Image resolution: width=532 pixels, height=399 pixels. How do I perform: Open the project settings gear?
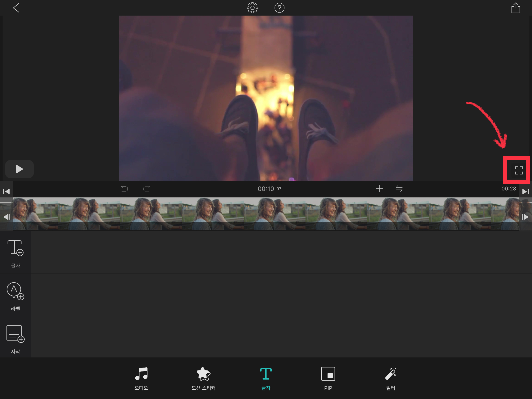coord(252,8)
